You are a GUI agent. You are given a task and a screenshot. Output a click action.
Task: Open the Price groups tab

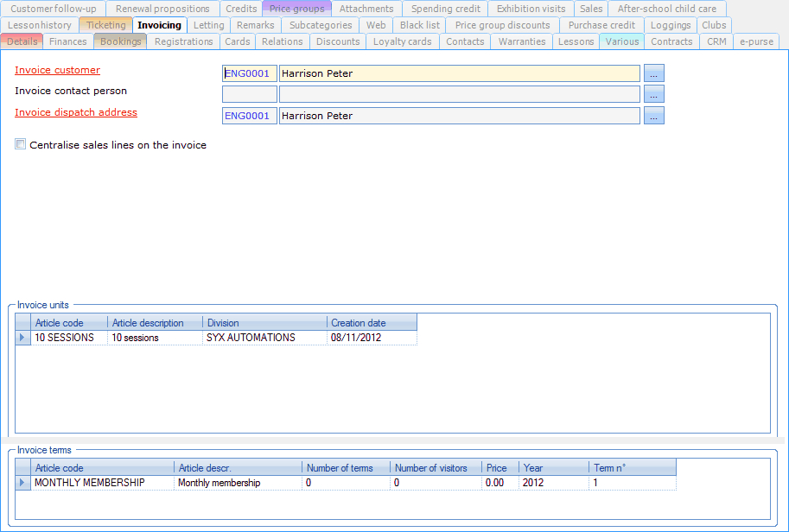click(x=296, y=9)
